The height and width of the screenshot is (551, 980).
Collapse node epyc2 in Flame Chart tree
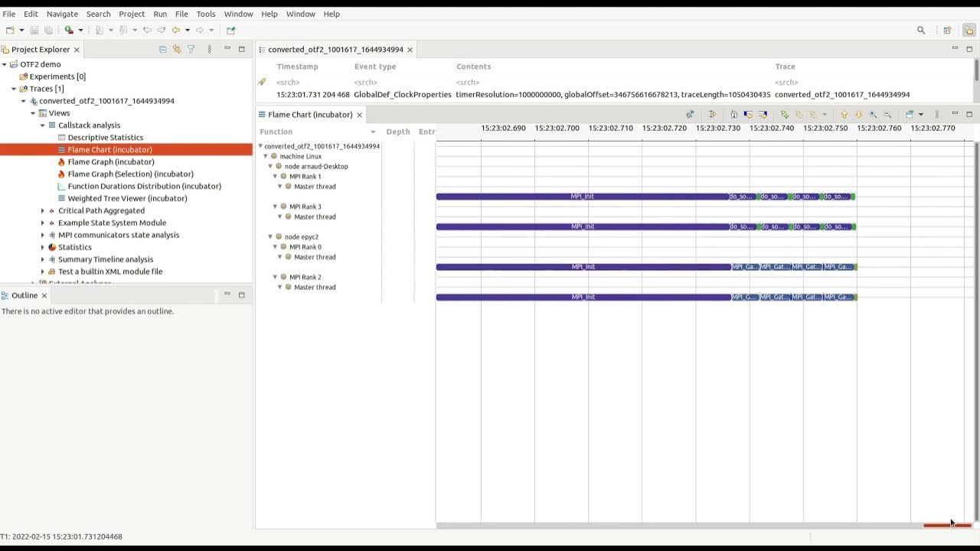point(270,237)
